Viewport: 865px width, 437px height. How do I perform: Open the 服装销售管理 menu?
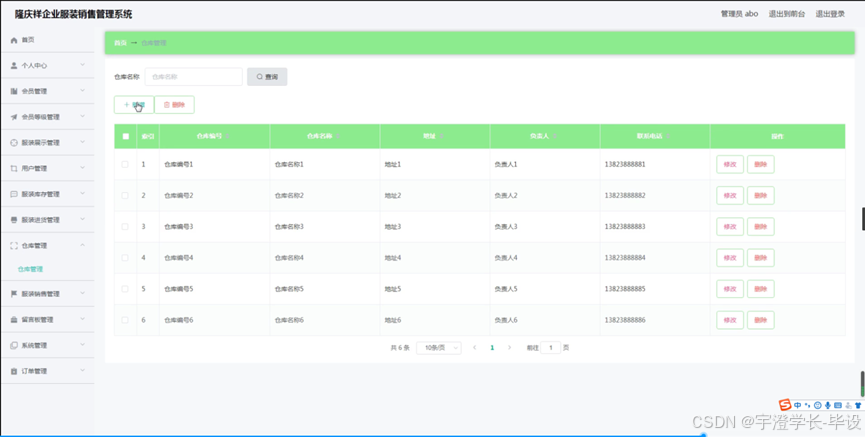(x=47, y=294)
